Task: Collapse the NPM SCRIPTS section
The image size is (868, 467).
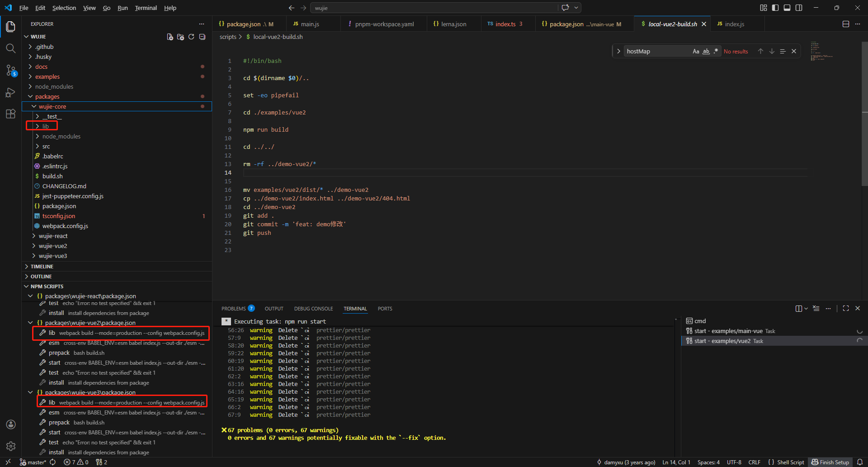Action: point(117,286)
